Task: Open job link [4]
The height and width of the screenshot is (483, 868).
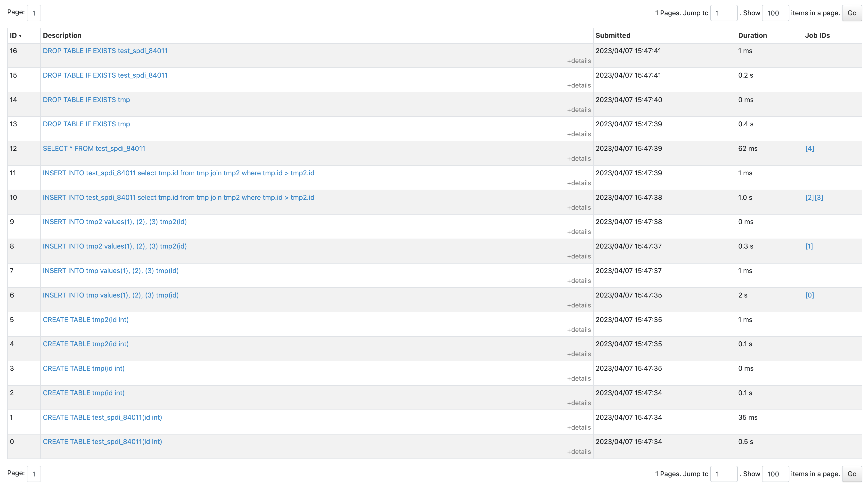Action: pyautogui.click(x=809, y=149)
